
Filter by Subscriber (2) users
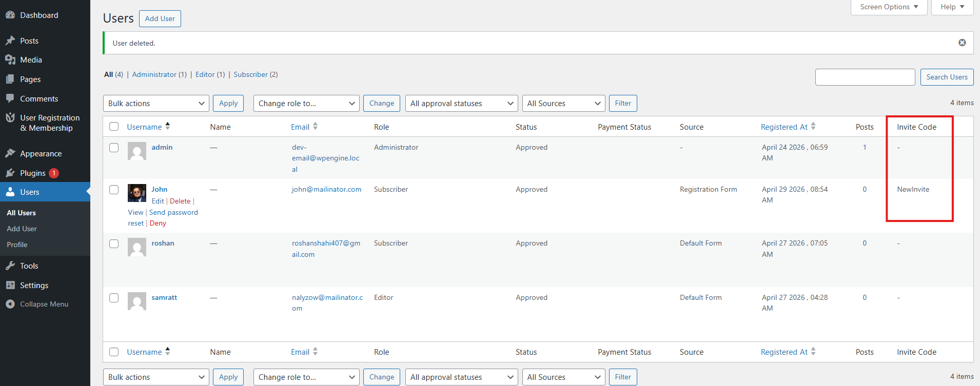click(x=256, y=74)
